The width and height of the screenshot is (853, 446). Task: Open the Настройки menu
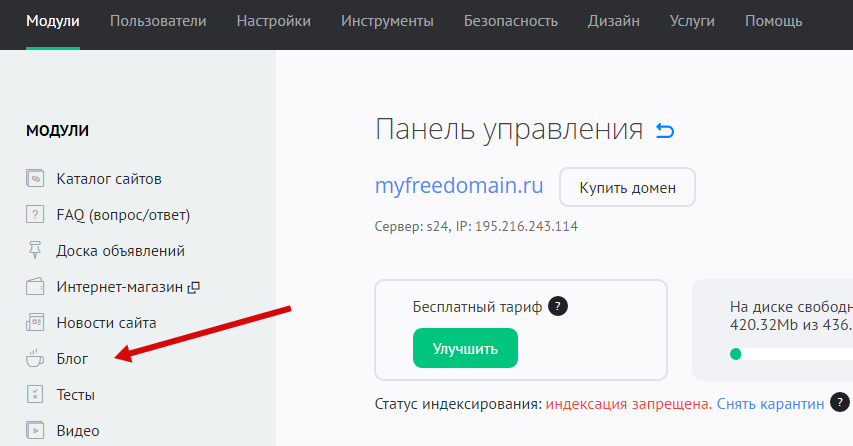coord(273,21)
